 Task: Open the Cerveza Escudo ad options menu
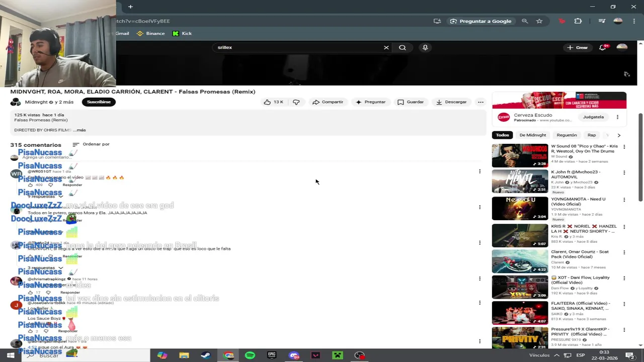click(x=617, y=117)
